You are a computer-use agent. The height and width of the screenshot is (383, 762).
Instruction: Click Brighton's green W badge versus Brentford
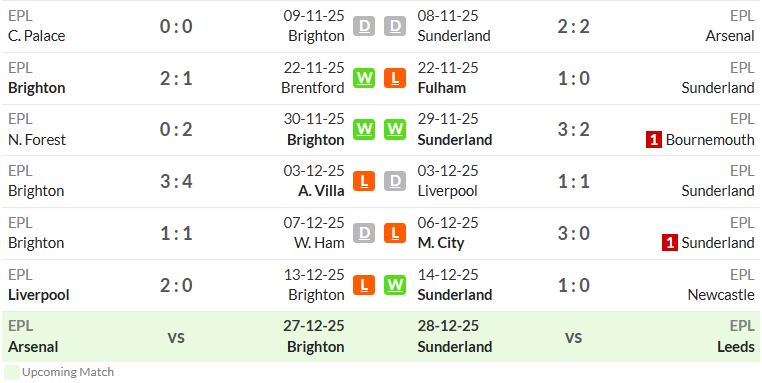(x=364, y=78)
